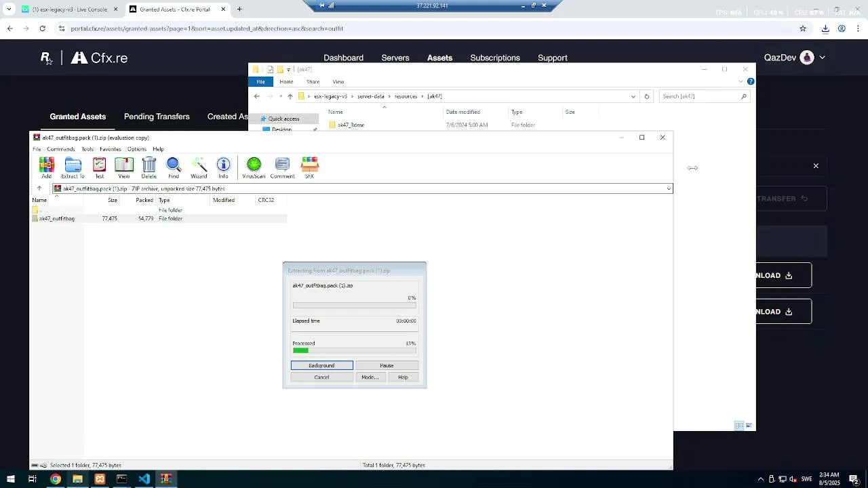Open Explorer help question icon
The width and height of the screenshot is (868, 488).
[751, 81]
